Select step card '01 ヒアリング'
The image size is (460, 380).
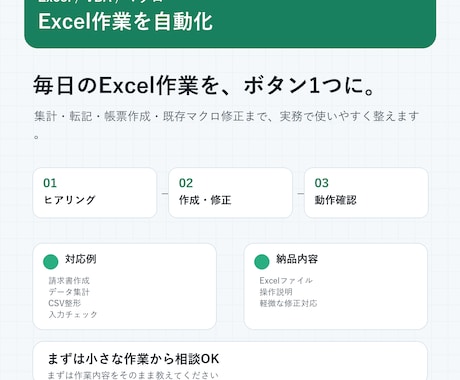pos(95,193)
